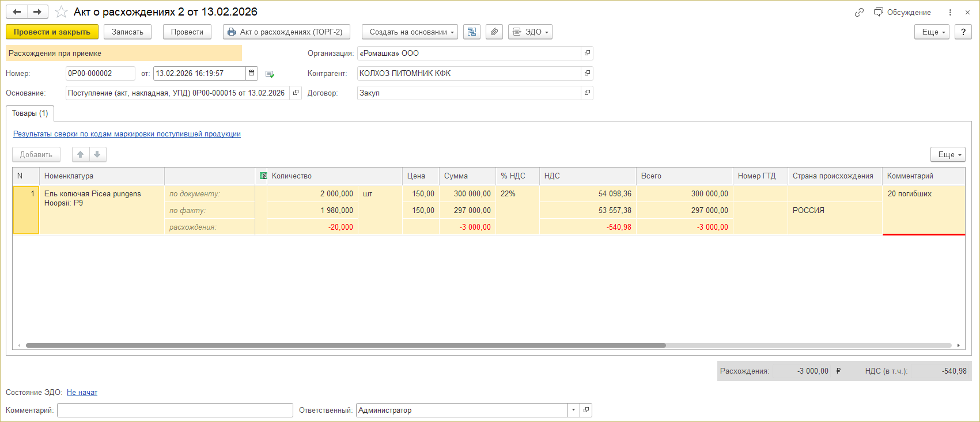Open the Ответственный dropdown list
This screenshot has width=980, height=422.
573,410
